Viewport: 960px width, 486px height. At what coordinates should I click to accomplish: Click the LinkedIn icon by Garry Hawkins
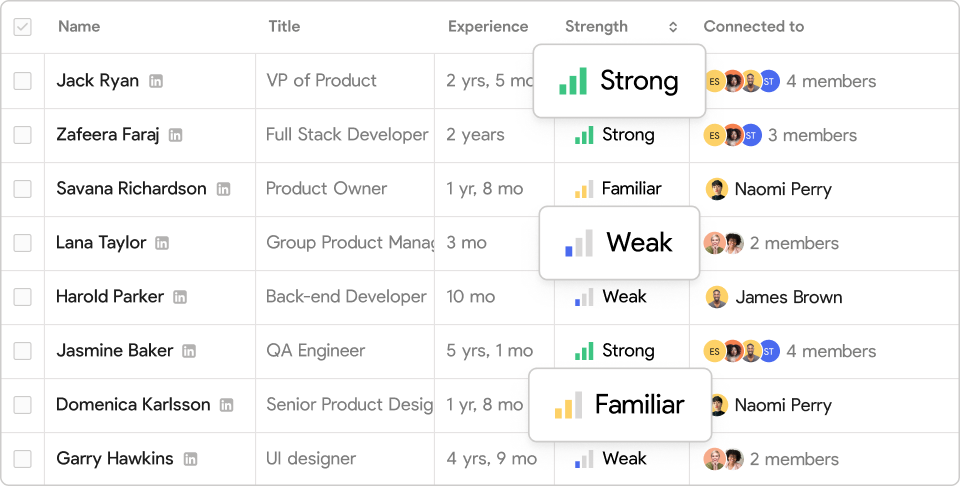tap(190, 459)
